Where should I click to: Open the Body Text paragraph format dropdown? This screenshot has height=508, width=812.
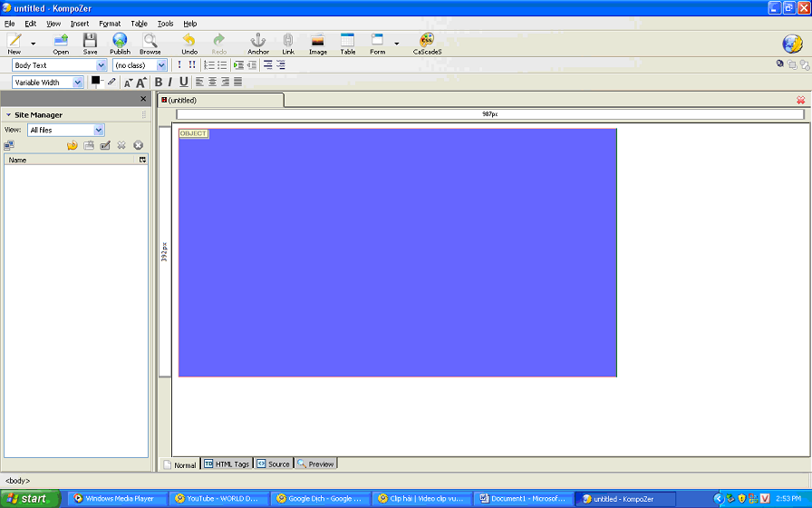(x=59, y=65)
